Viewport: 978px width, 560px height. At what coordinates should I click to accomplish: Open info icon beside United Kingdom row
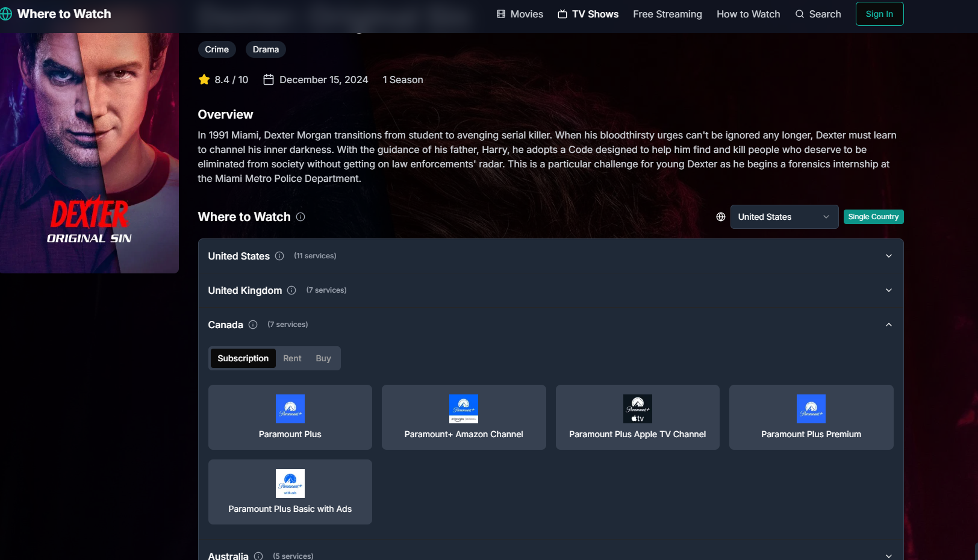(x=291, y=290)
